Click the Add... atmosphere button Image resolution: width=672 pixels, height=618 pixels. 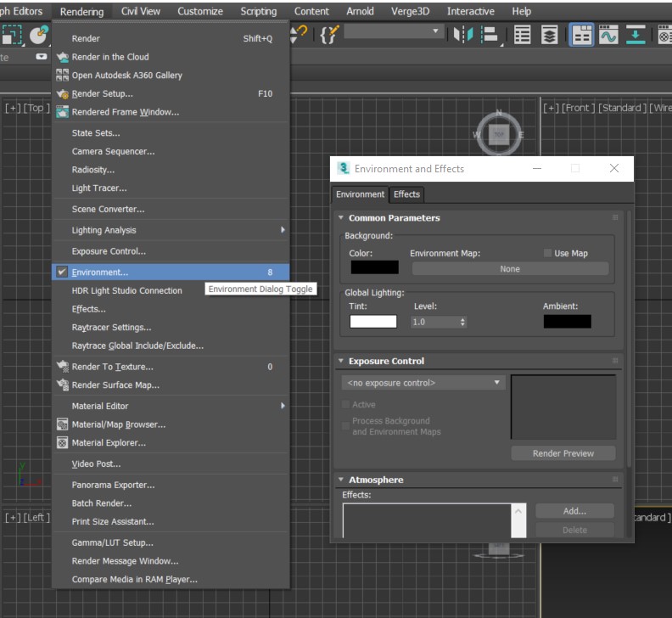pos(574,511)
